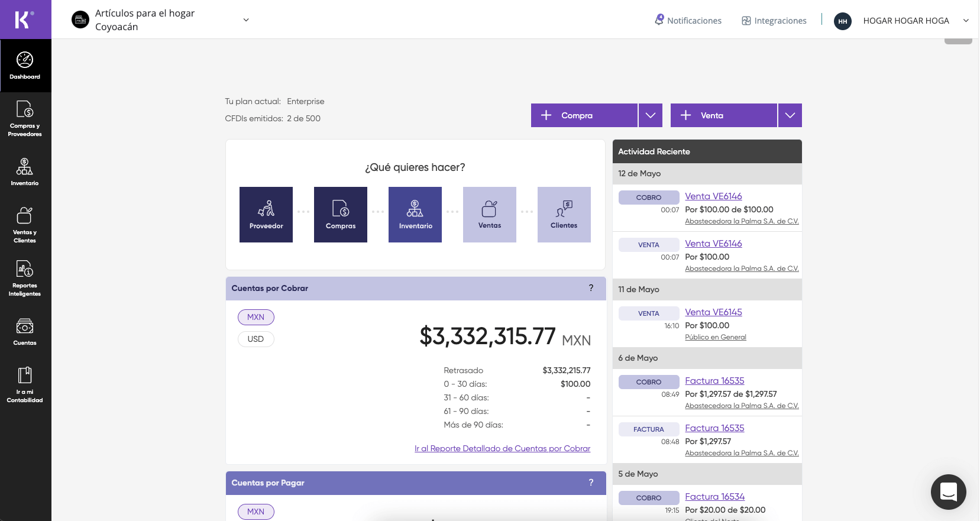The width and height of the screenshot is (980, 521).
Task: Select MXN currency in Cuentas por Cobrar
Action: pyautogui.click(x=255, y=318)
